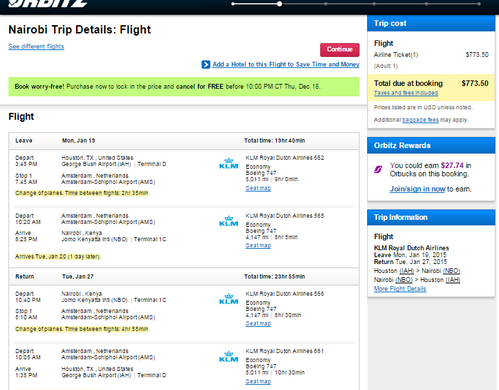Open More Flight Details link
This screenshot has height=390, width=499.
tap(400, 289)
